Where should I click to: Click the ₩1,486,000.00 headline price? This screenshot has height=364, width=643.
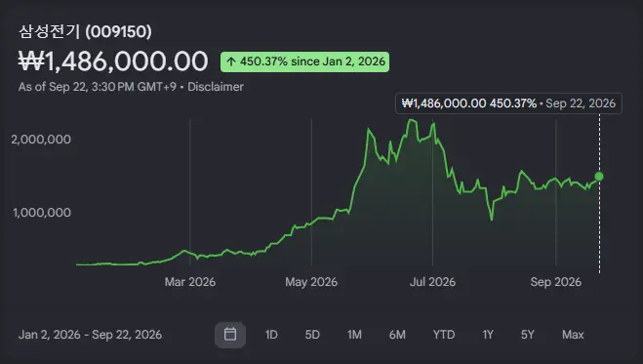tap(113, 61)
